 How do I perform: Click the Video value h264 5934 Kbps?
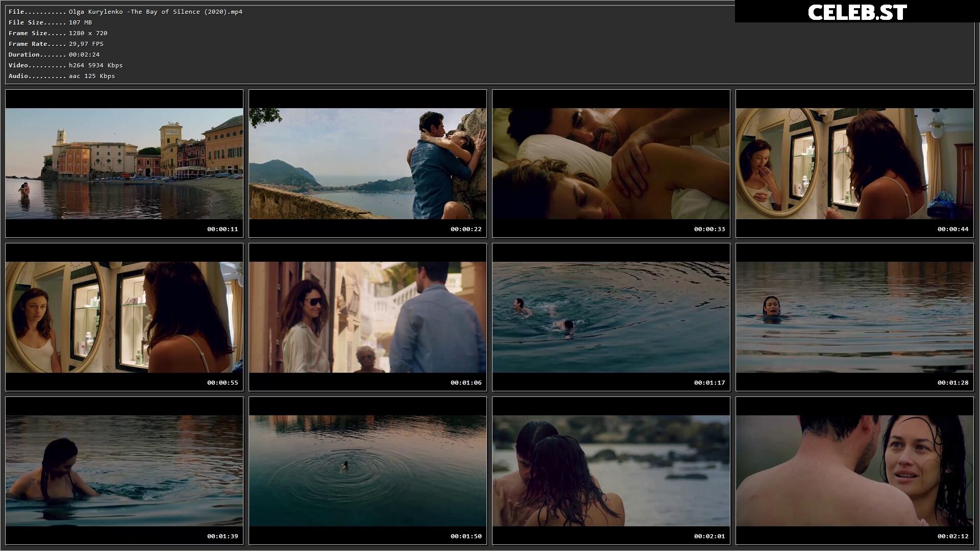click(x=96, y=65)
